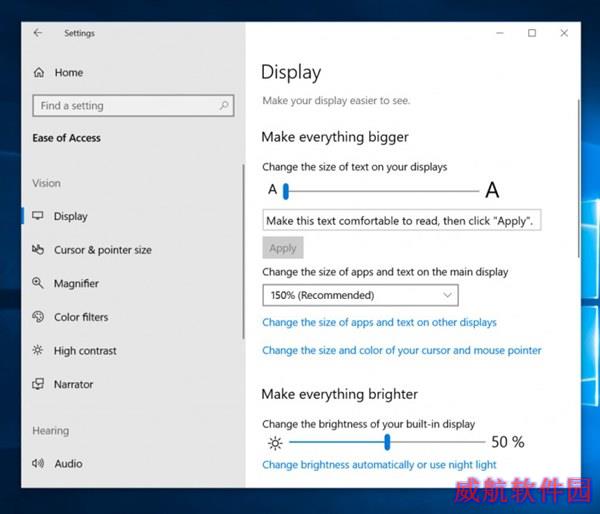The width and height of the screenshot is (600, 514).
Task: Click the Audio speaker icon
Action: 38,463
